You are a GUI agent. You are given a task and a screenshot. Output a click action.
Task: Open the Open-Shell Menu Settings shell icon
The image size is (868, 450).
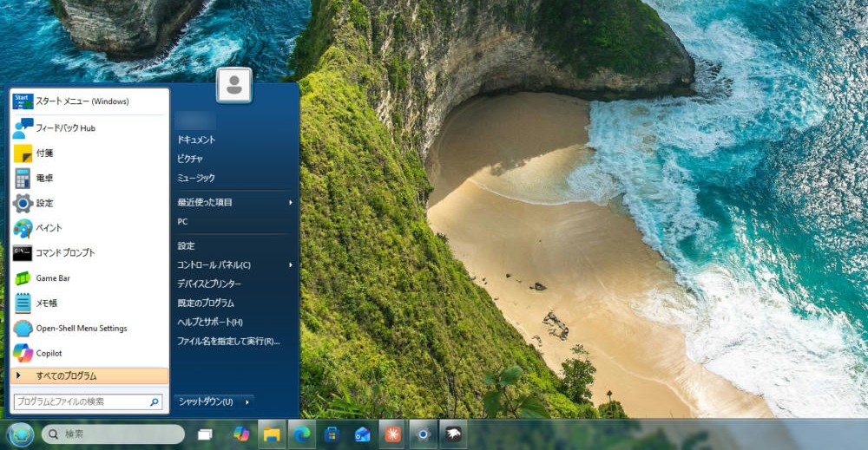23,329
